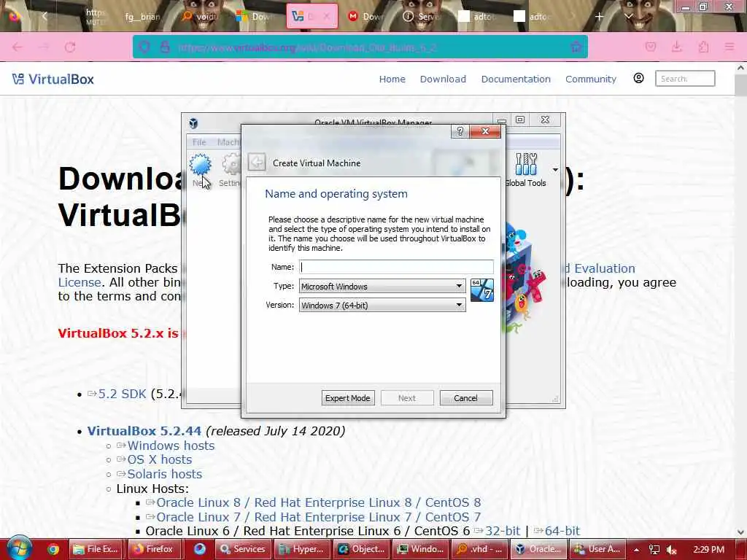747x560 pixels.
Task: Open the Windows Start orb
Action: [x=19, y=548]
